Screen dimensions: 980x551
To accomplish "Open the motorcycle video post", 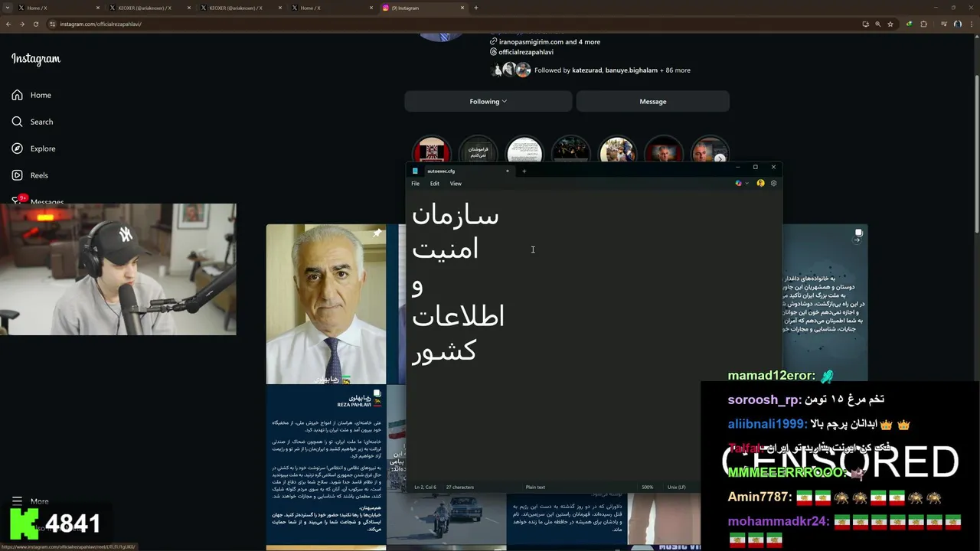I will pyautogui.click(x=446, y=520).
